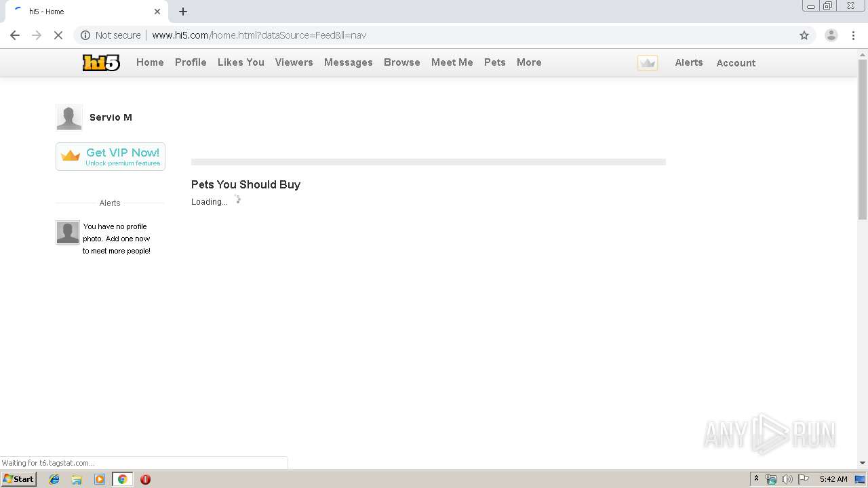This screenshot has height=488, width=868.
Task: Open the Action Center flag icon
Action: [x=804, y=479]
